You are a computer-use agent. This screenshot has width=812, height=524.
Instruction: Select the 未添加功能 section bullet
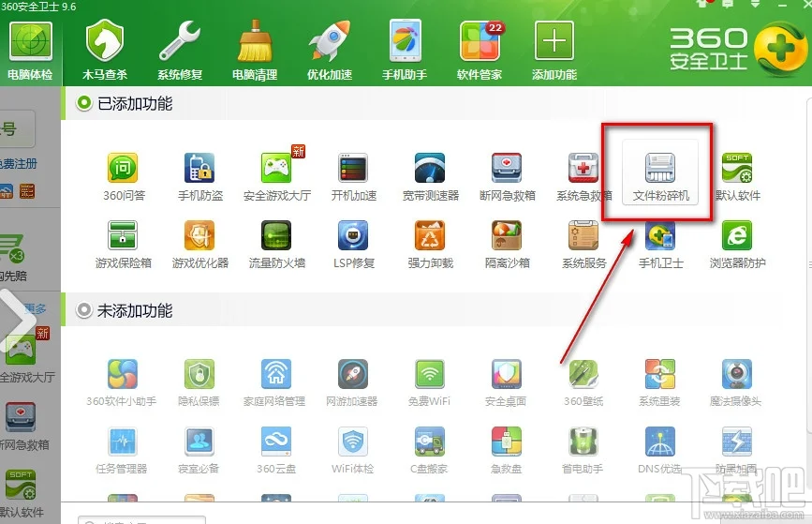[84, 310]
